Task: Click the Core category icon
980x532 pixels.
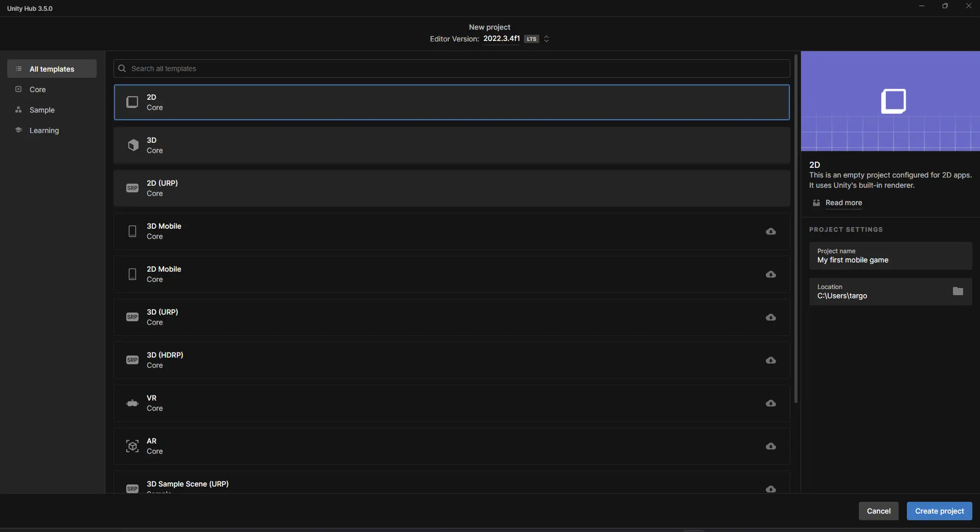Action: tap(18, 89)
